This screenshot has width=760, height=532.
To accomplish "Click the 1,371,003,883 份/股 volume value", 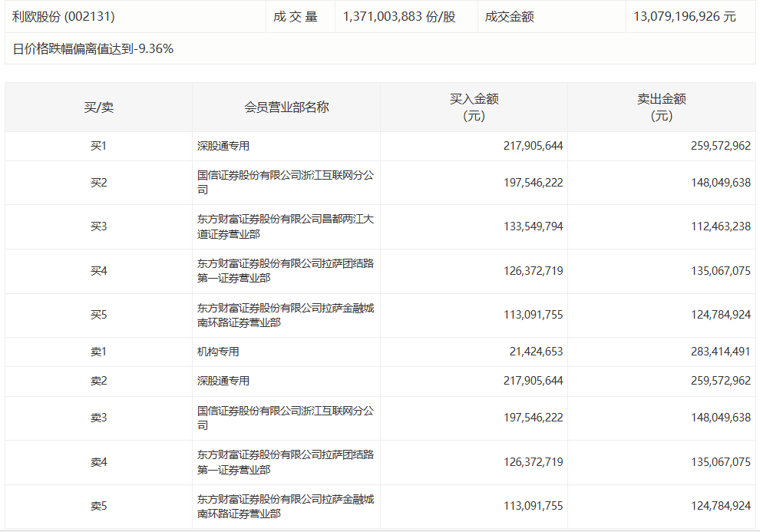I will coord(399,16).
